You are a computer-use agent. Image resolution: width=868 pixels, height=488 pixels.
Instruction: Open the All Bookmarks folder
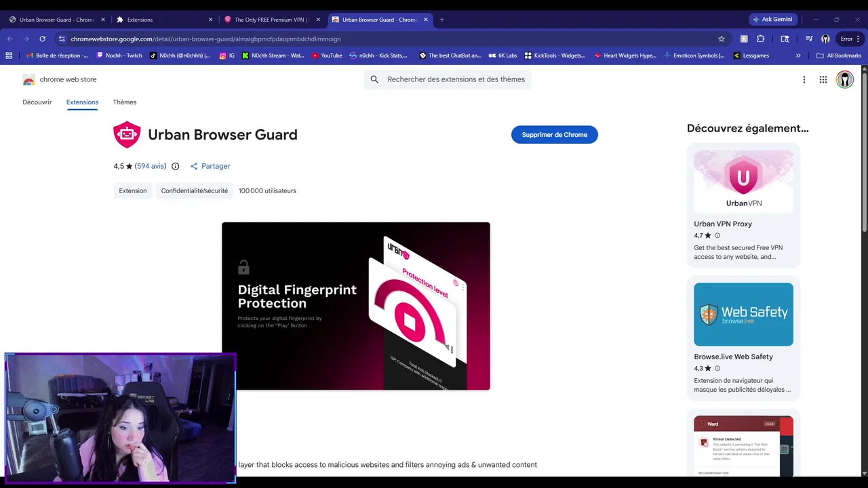click(x=839, y=56)
